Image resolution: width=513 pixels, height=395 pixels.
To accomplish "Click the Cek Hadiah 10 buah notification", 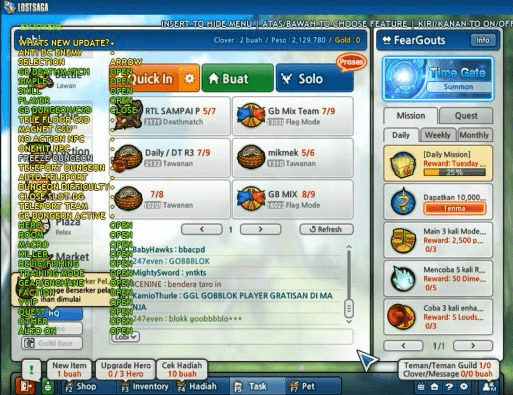I will (182, 369).
